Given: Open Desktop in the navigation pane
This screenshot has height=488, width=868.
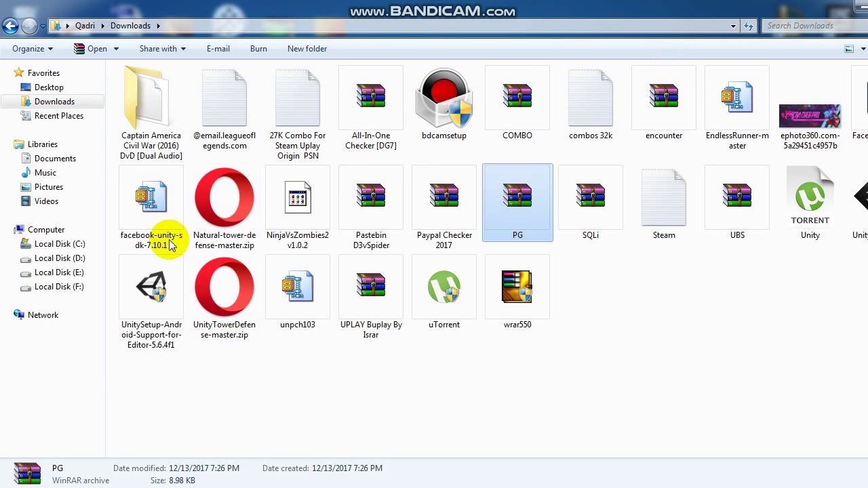Looking at the screenshot, I should point(49,87).
